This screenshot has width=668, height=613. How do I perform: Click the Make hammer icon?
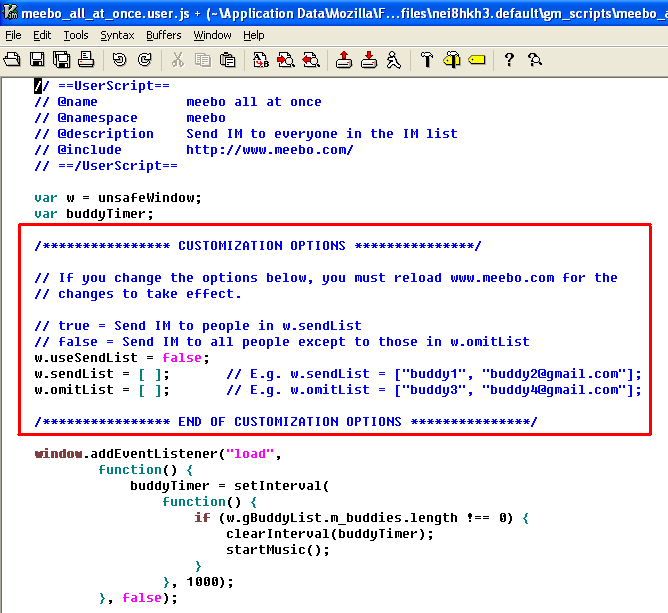426,60
